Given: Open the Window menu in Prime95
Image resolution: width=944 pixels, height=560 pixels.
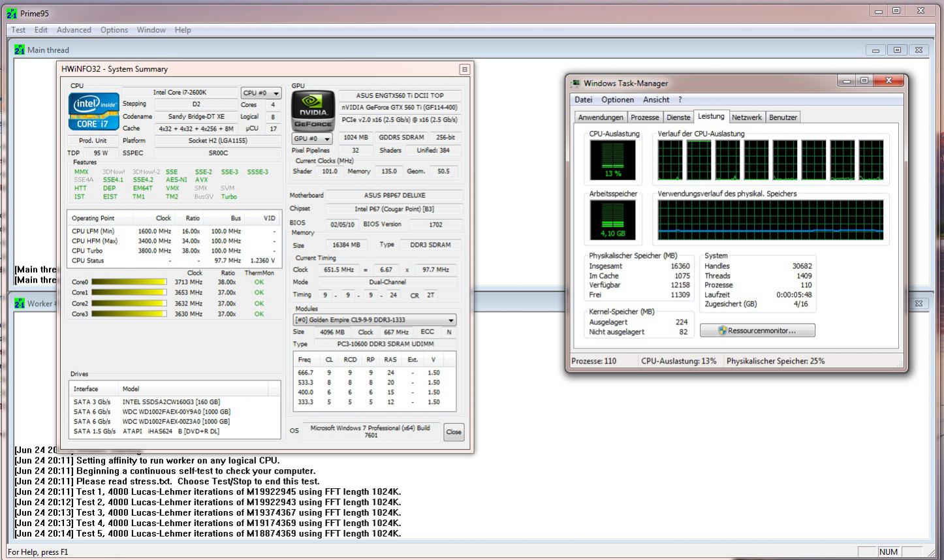Looking at the screenshot, I should pyautogui.click(x=151, y=30).
